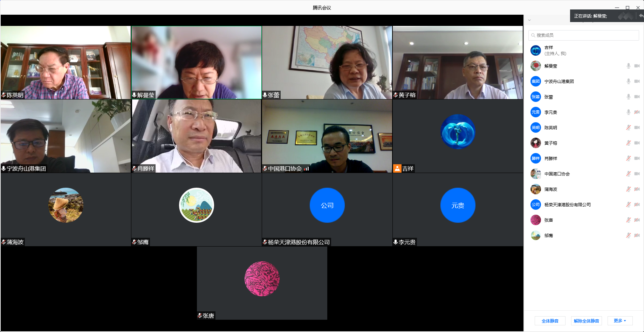Image resolution: width=644 pixels, height=332 pixels.
Task: Click 张唐's pink avatar tile
Action: coord(262,279)
